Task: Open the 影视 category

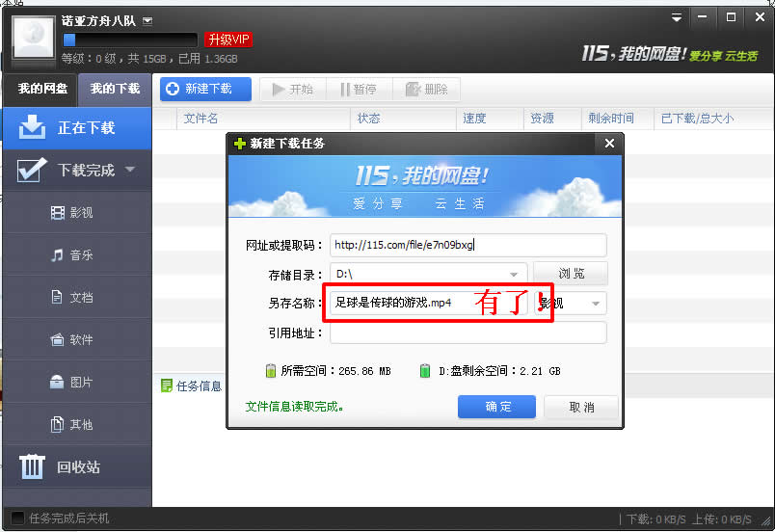Action: (x=77, y=212)
